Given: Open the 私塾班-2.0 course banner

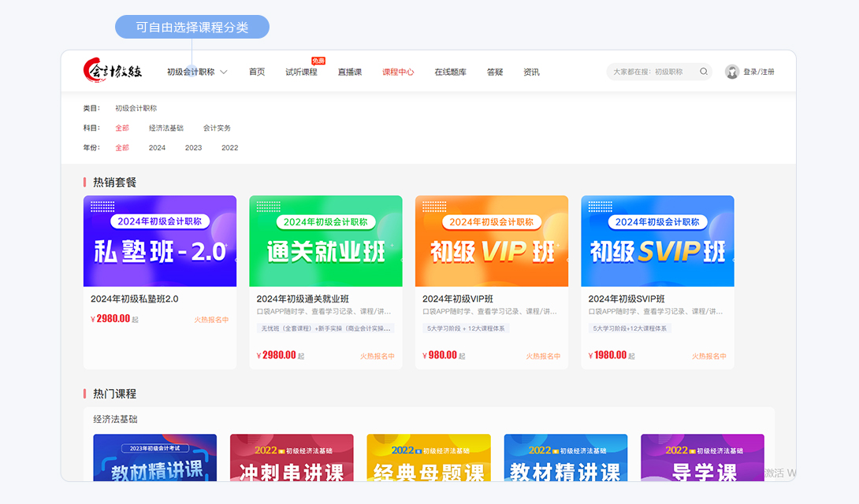Looking at the screenshot, I should [x=160, y=241].
